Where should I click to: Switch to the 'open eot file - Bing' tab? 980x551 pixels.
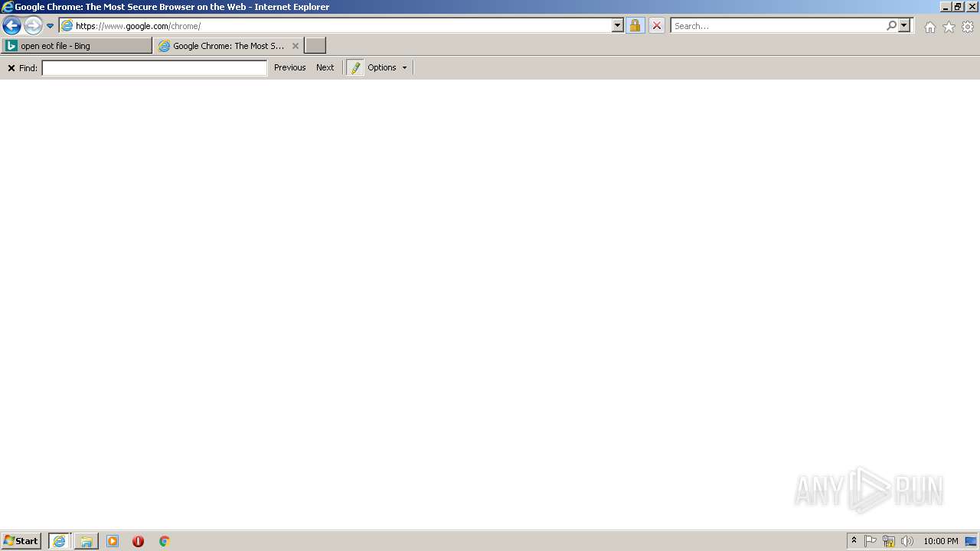77,46
